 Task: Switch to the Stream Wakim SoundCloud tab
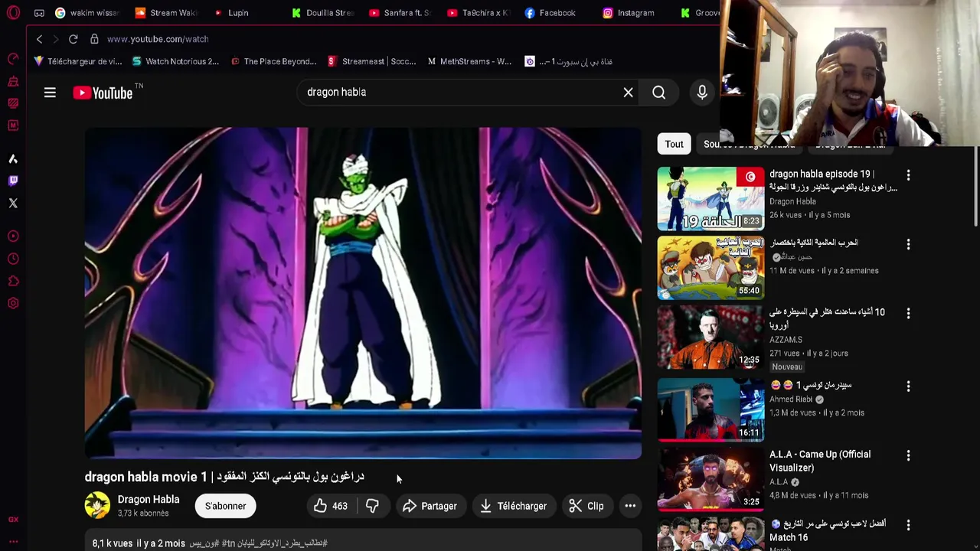click(x=167, y=13)
